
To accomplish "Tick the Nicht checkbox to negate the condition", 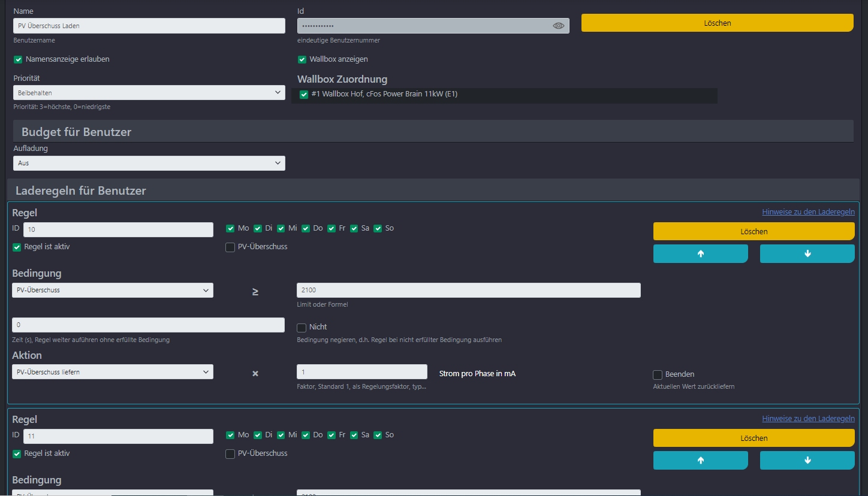I will pyautogui.click(x=302, y=327).
